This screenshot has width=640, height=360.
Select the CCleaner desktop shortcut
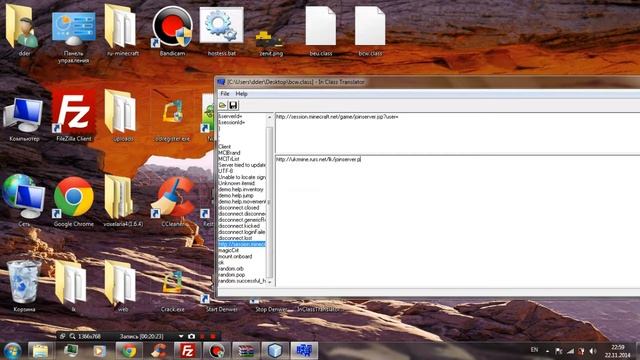(x=173, y=202)
